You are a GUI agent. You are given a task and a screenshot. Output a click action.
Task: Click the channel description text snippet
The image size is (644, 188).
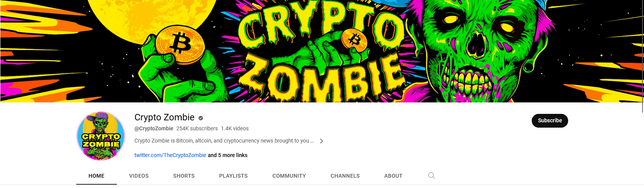coord(224,141)
